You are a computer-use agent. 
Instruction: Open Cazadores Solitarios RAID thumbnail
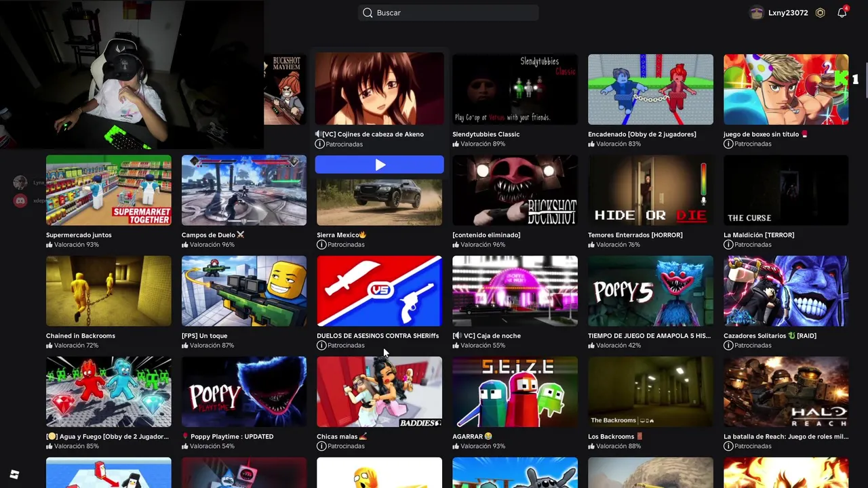[786, 291]
